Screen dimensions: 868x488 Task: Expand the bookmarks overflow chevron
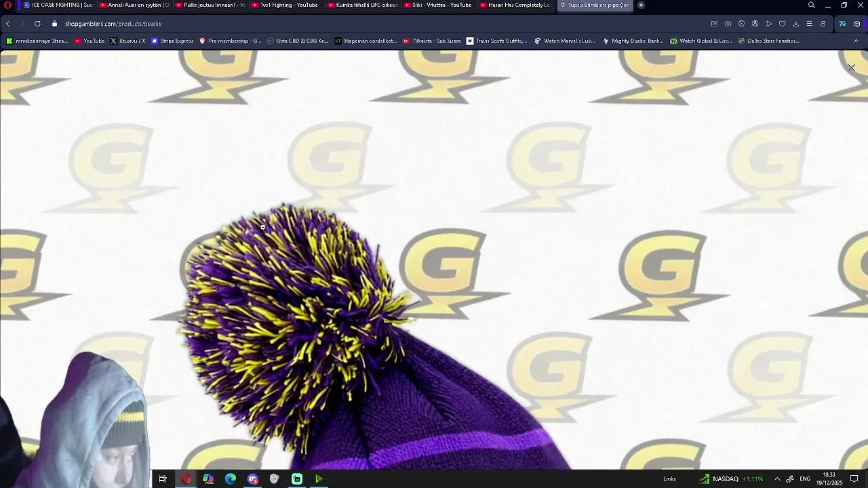pyautogui.click(x=856, y=41)
